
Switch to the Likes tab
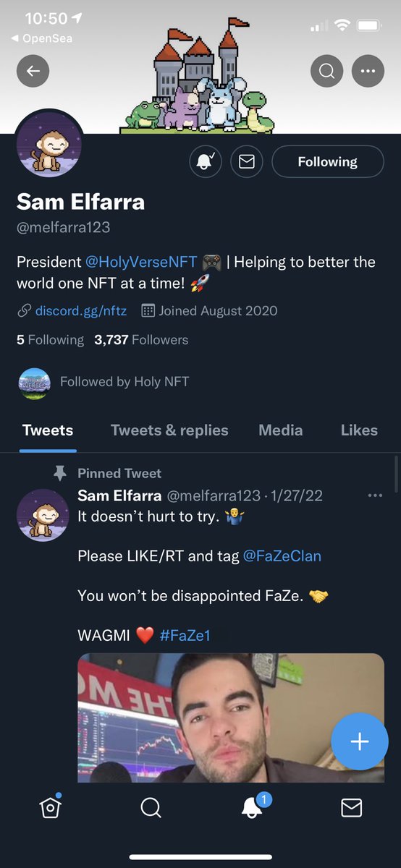pyautogui.click(x=359, y=430)
